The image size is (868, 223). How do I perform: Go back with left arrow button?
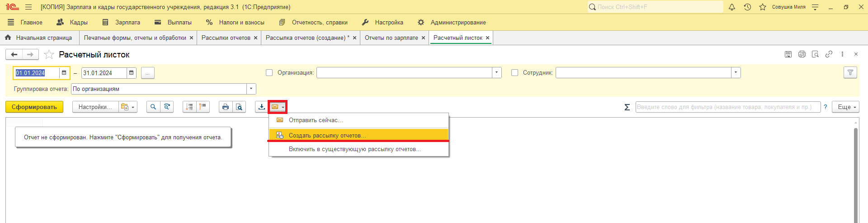coord(14,55)
